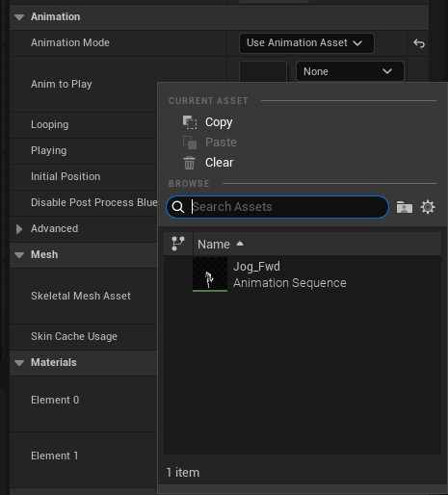Open asset picker settings gear
The width and height of the screenshot is (448, 495).
pos(428,207)
